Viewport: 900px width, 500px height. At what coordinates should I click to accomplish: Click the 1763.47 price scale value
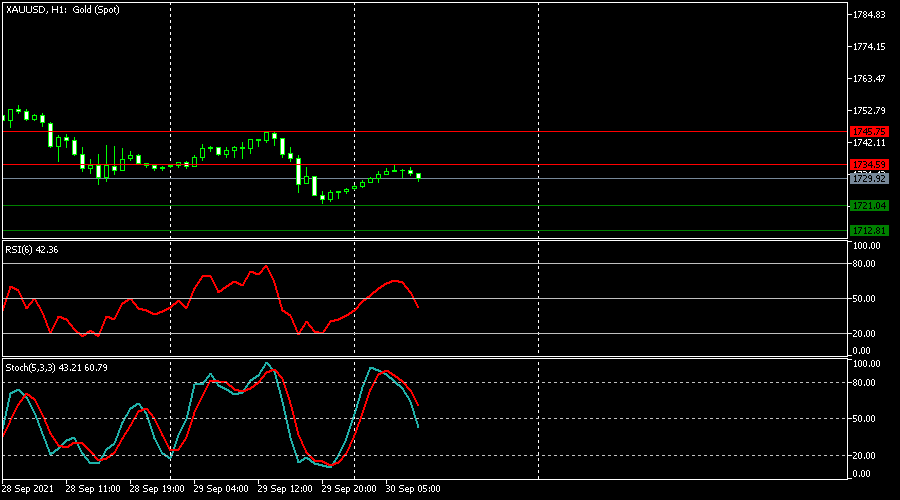[x=869, y=79]
